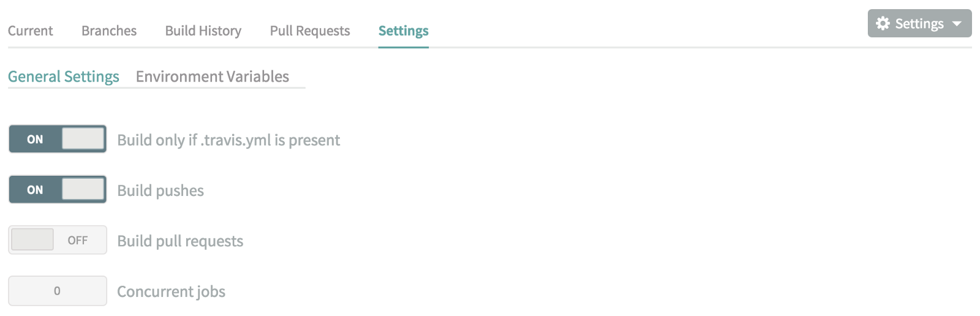Open the Branches tab
980x316 pixels.
109,31
